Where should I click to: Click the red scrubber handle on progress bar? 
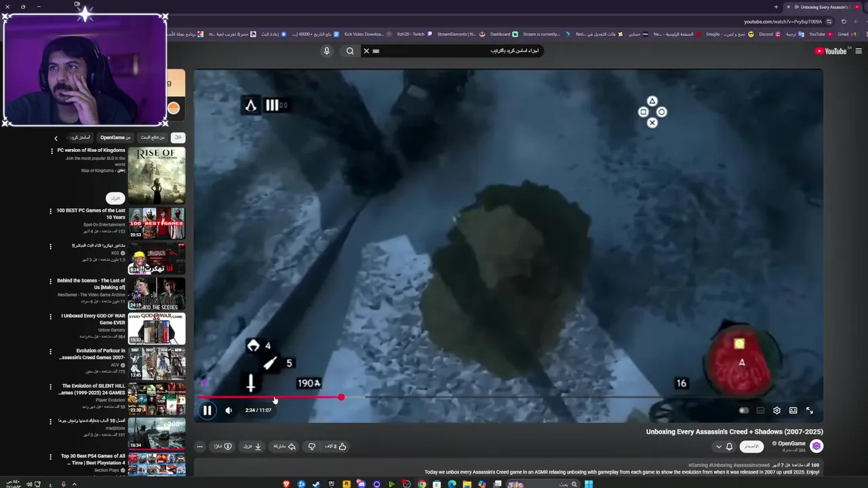[x=341, y=397]
